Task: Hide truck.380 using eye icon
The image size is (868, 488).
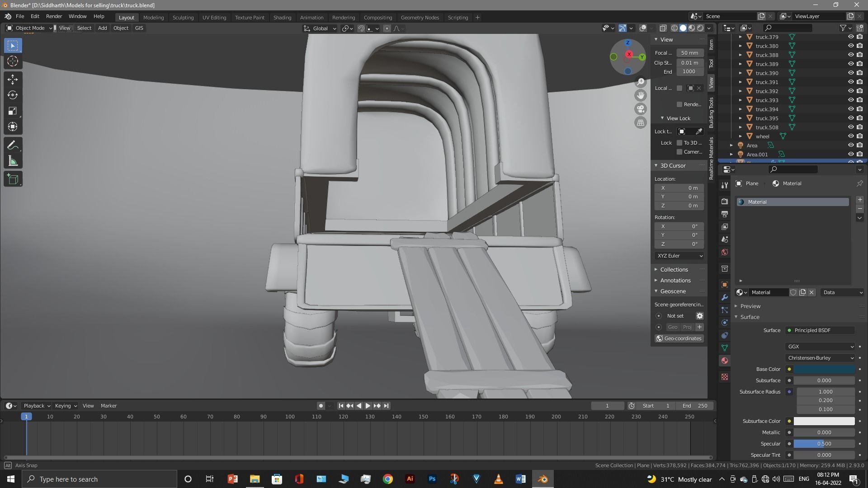Action: tap(850, 46)
